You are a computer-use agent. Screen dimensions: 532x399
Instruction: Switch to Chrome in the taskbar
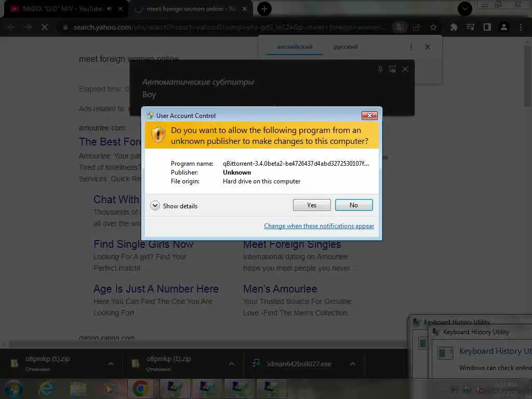pos(140,389)
